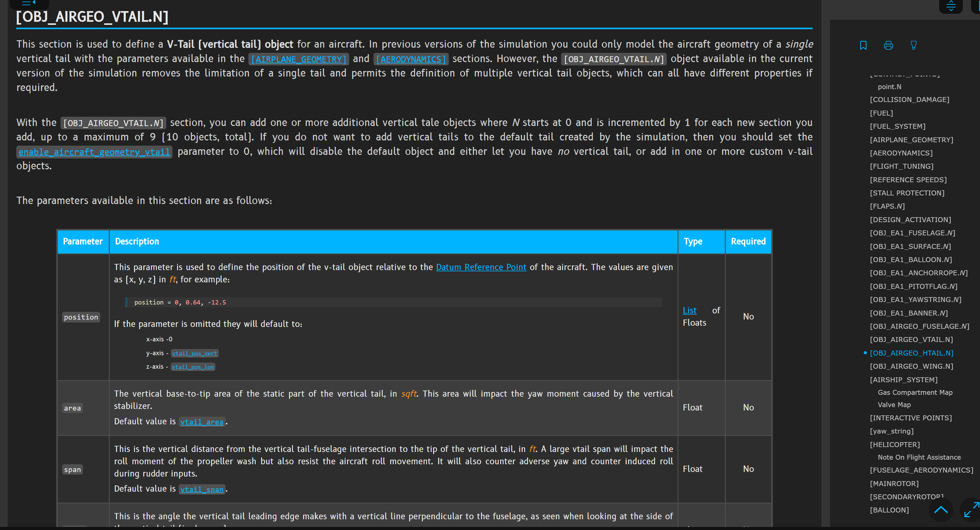Go to [HELICOPTER] in sidebar
This screenshot has width=980, height=530.
895,445
